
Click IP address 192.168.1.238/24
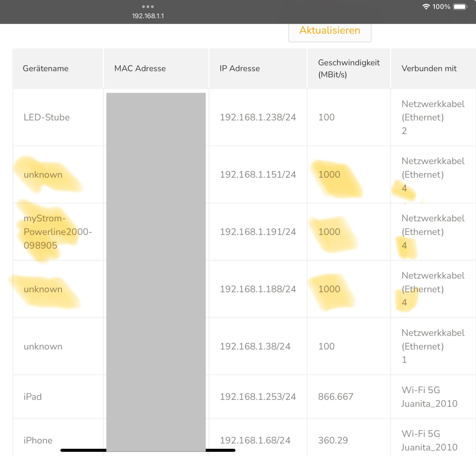[258, 117]
